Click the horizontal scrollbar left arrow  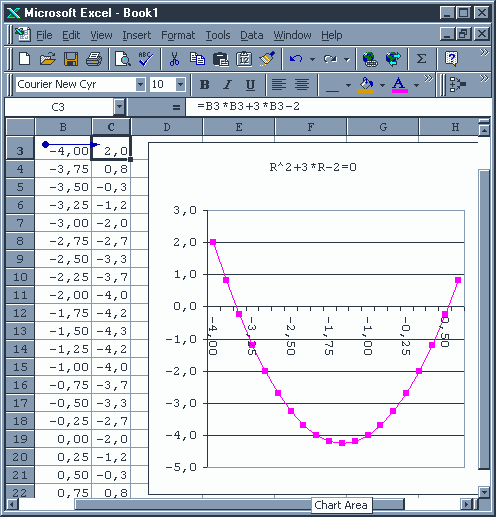[x=12, y=504]
